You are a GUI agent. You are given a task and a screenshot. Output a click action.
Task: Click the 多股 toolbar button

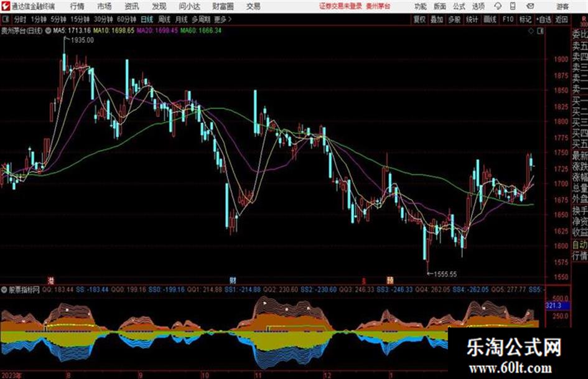coord(454,19)
